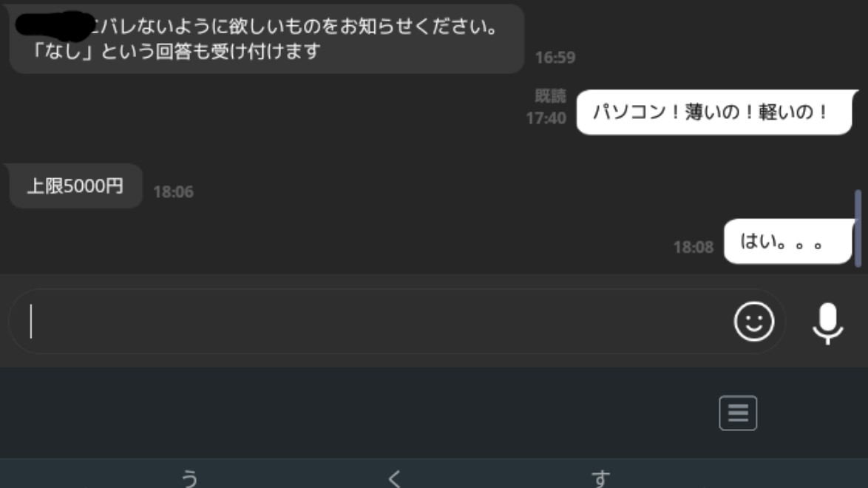Tap the 既読 read indicator
Image resolution: width=868 pixels, height=488 pixels.
tap(549, 96)
